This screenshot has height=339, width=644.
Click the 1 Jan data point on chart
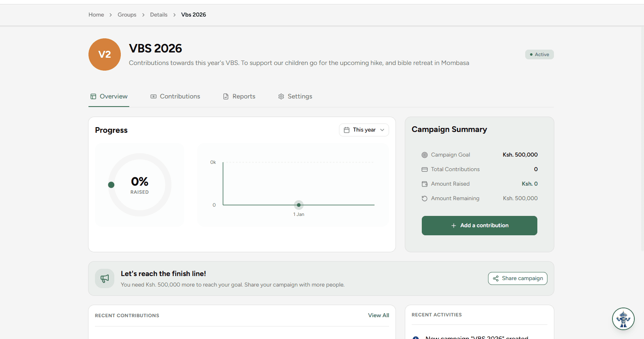[x=299, y=205]
